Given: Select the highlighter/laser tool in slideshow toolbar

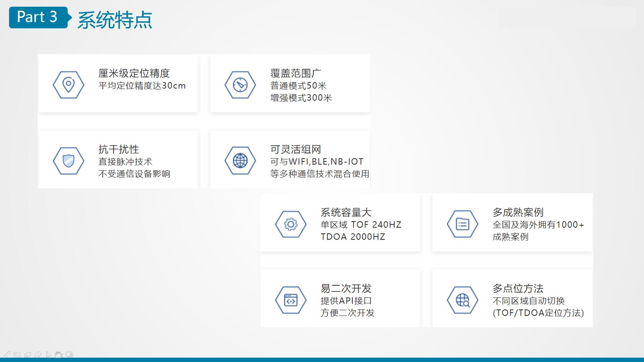Looking at the screenshot, I should click(x=28, y=355).
